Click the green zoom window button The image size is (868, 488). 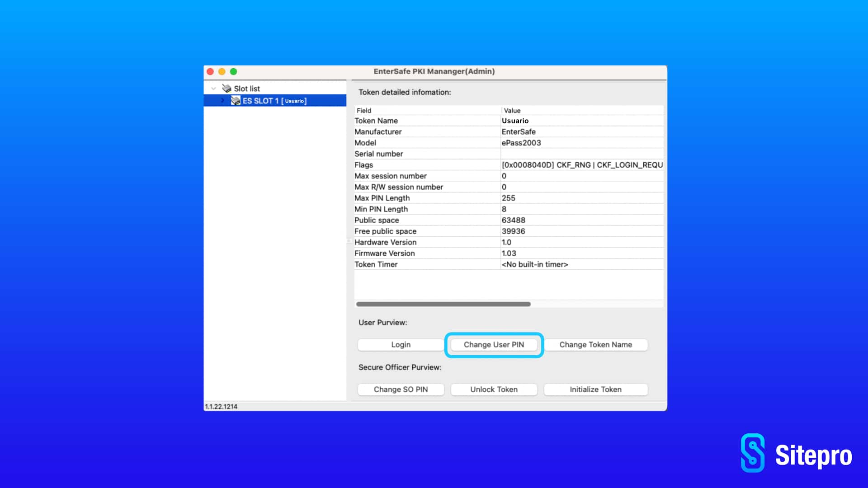pos(233,71)
